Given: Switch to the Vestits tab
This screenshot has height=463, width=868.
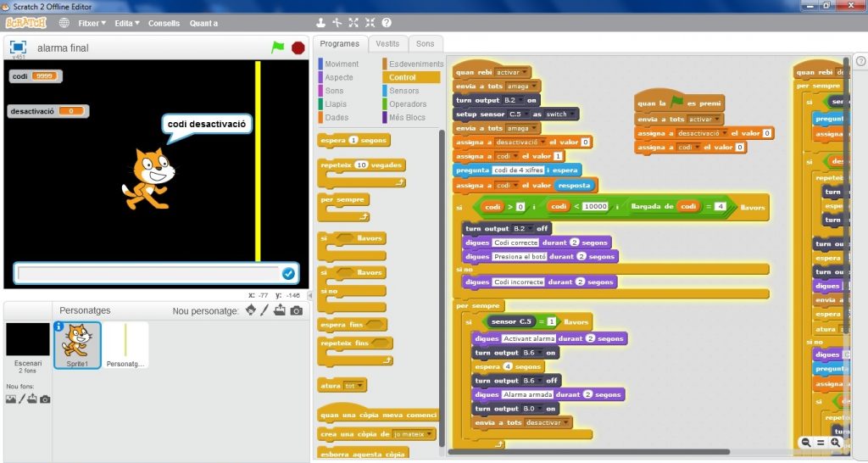Looking at the screenshot, I should point(387,44).
